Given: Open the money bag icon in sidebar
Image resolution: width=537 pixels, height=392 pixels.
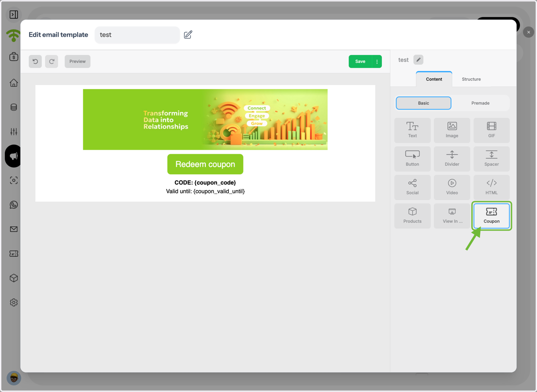Looking at the screenshot, I should click(x=14, y=57).
